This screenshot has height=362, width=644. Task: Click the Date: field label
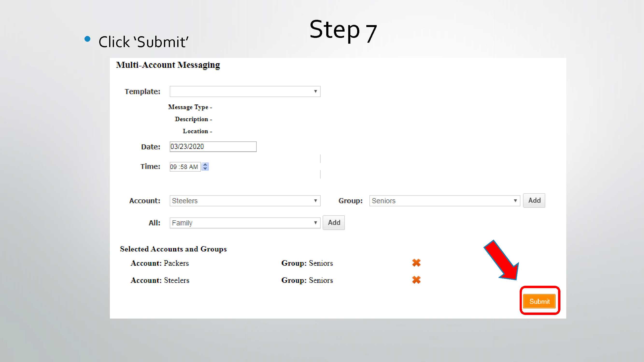151,147
